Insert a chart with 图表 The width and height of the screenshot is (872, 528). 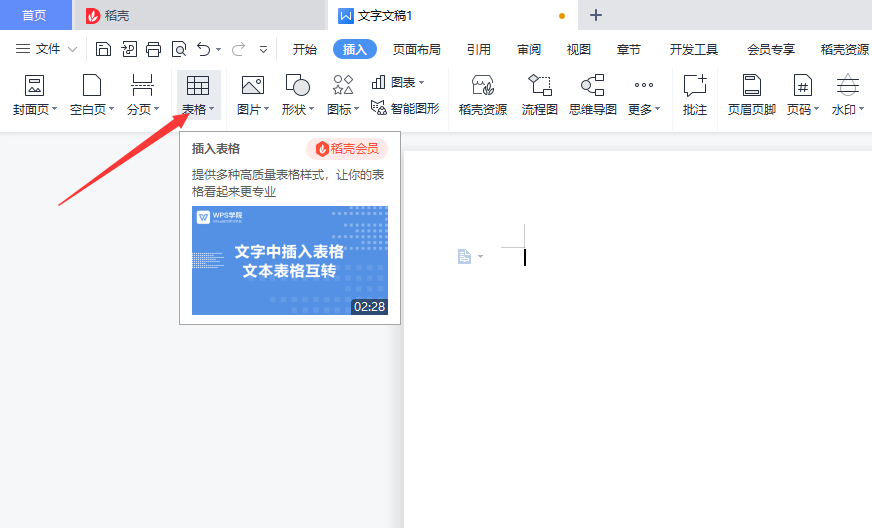click(397, 82)
